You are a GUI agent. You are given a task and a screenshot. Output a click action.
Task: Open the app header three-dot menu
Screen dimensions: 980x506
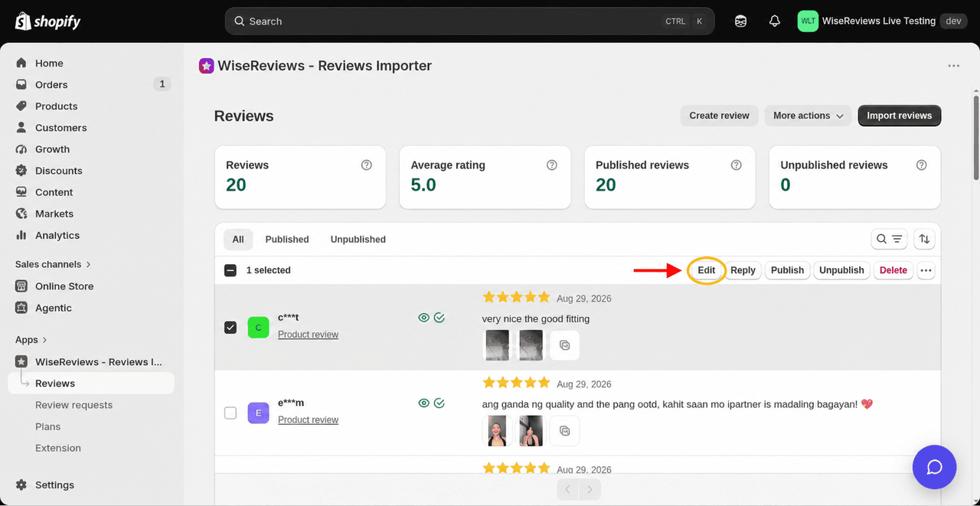coord(953,66)
